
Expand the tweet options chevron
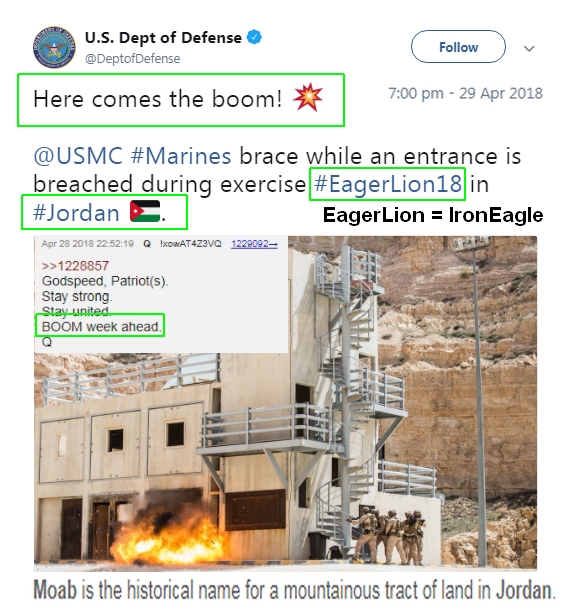click(x=529, y=49)
